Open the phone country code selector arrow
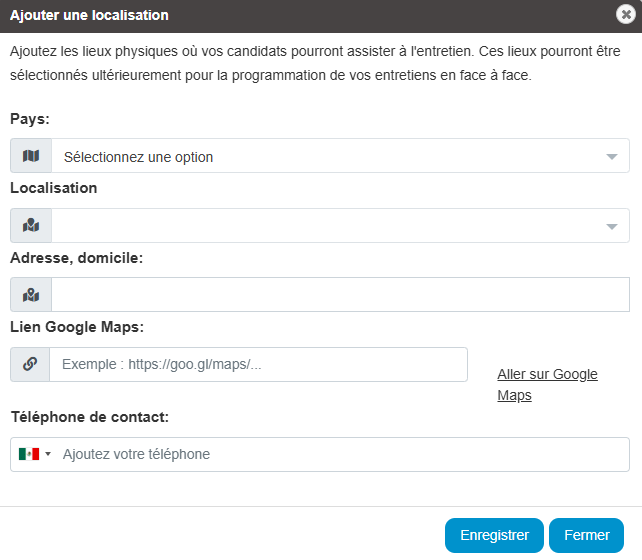 (48, 454)
